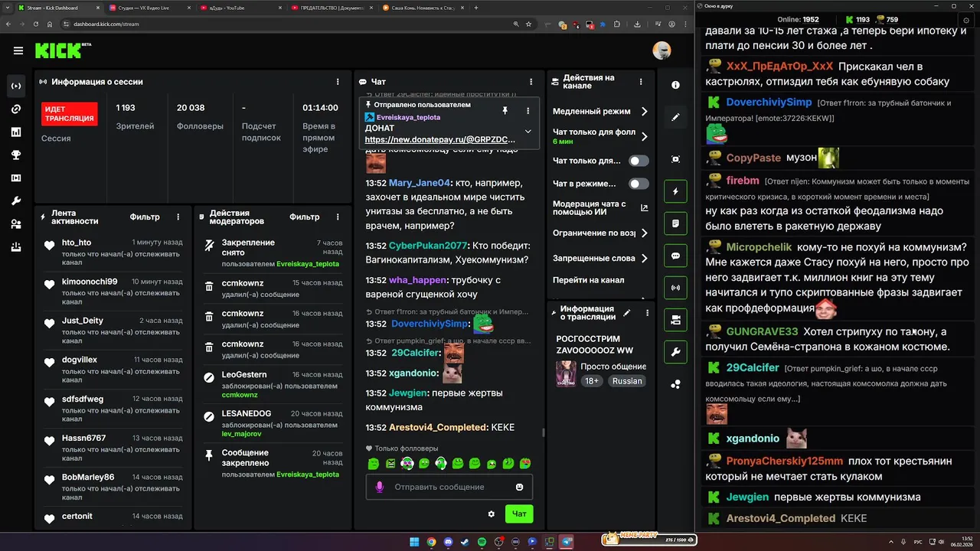Viewport: 980px width, 551px height.
Task: Switch to the 'ПРЕДАТЕЛЬСТВО' YouTube tab
Action: [332, 8]
